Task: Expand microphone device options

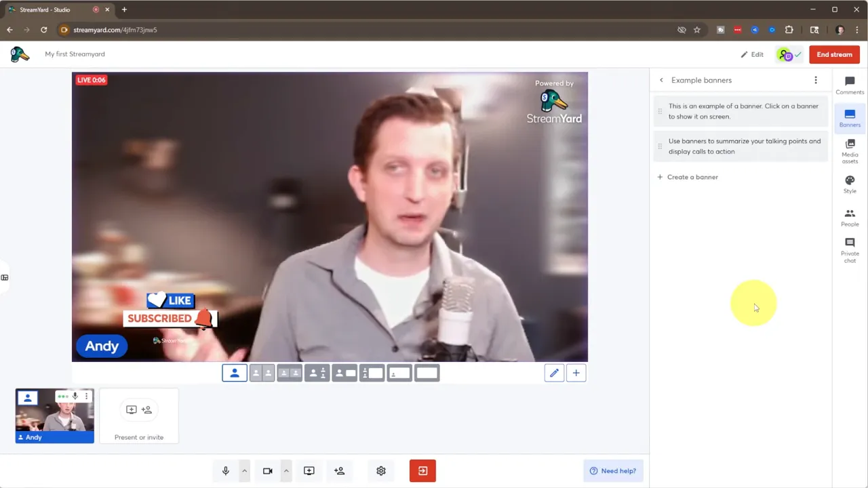Action: (x=244, y=470)
